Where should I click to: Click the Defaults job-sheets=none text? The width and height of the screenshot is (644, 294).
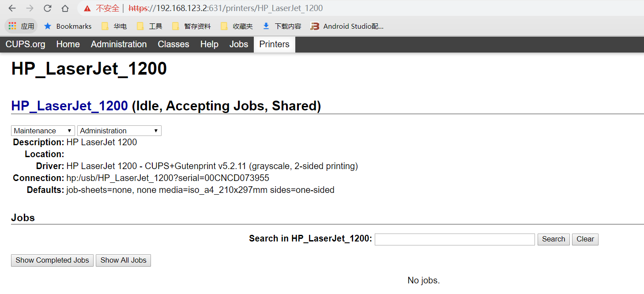(200, 190)
